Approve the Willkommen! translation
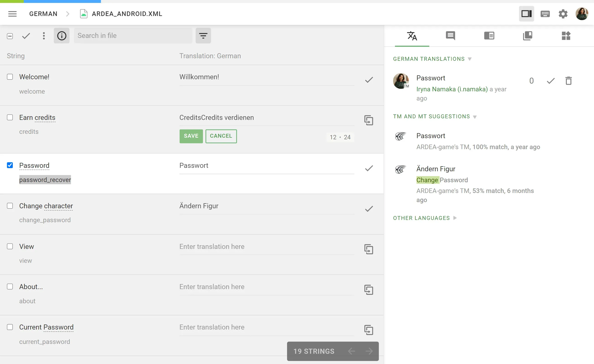This screenshot has height=364, width=594. [x=369, y=79]
